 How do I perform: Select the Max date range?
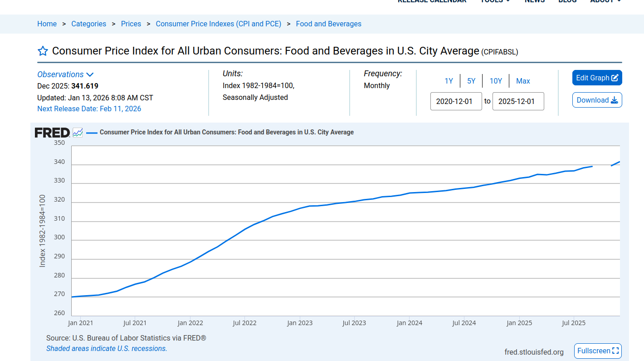[x=523, y=81]
